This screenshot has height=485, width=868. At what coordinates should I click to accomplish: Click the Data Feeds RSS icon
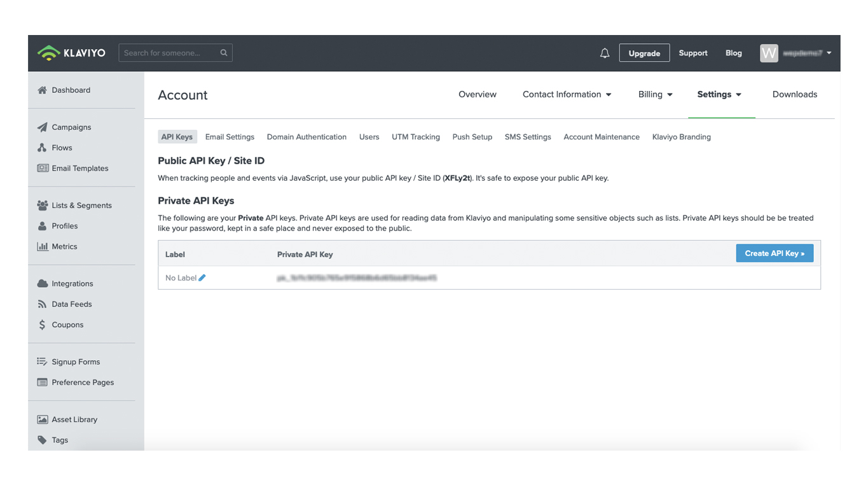43,304
